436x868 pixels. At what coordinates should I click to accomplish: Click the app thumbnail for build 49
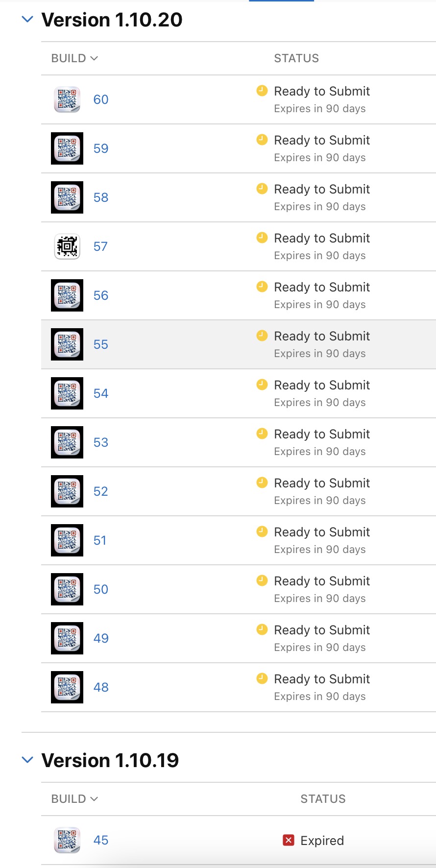point(67,638)
